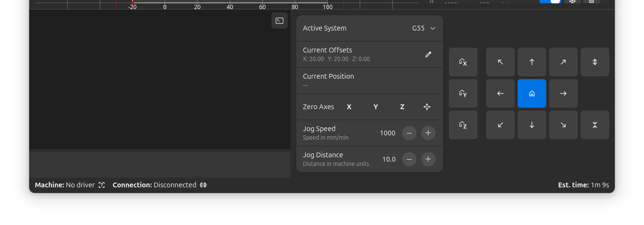Screen dimensions: 644x225
Task: Home the Z axis
Action: click(x=463, y=125)
